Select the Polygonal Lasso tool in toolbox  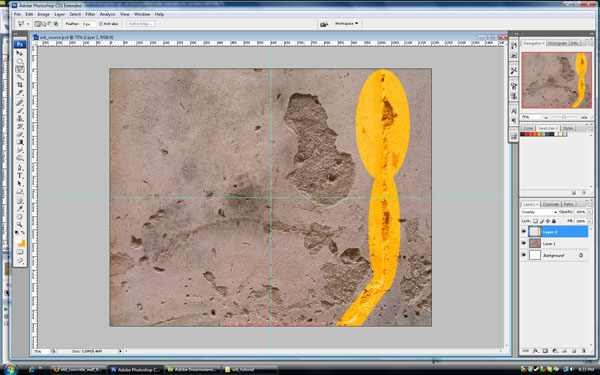[x=20, y=69]
